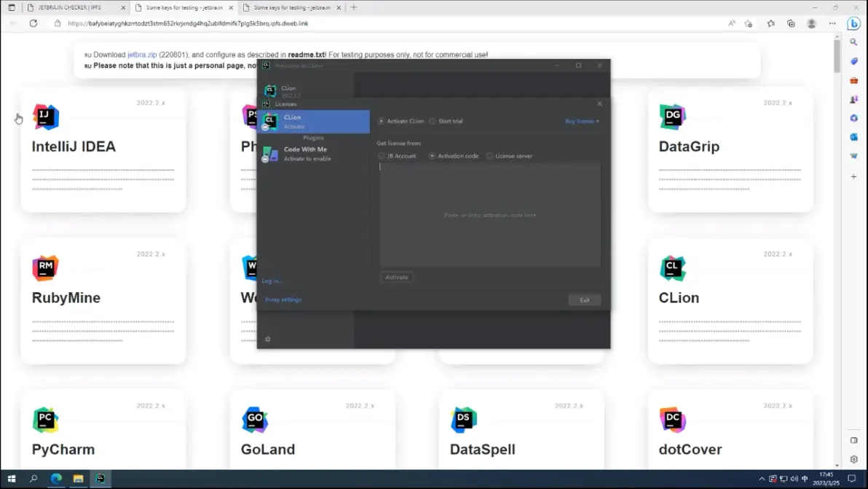868x489 pixels.
Task: Select CLion Activate entry in Licenses list
Action: click(313, 121)
